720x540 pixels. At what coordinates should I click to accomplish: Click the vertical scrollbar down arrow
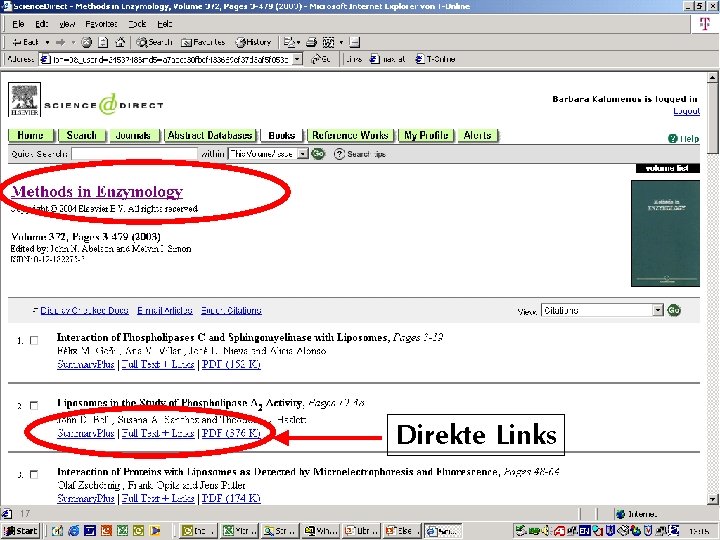(x=712, y=499)
